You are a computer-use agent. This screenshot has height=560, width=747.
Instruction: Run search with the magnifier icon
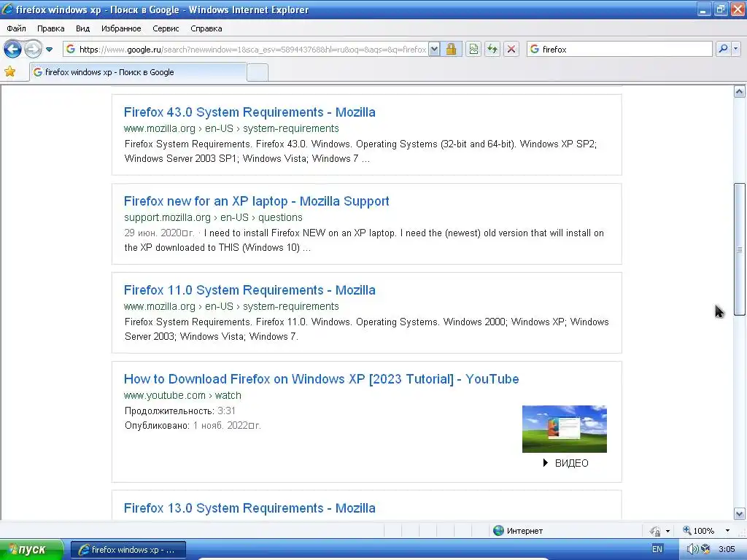[x=723, y=49]
